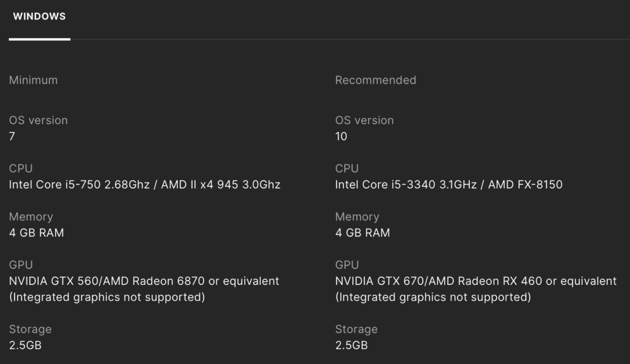Image resolution: width=630 pixels, height=364 pixels.
Task: Click the Storage label under Minimum
Action: (30, 329)
